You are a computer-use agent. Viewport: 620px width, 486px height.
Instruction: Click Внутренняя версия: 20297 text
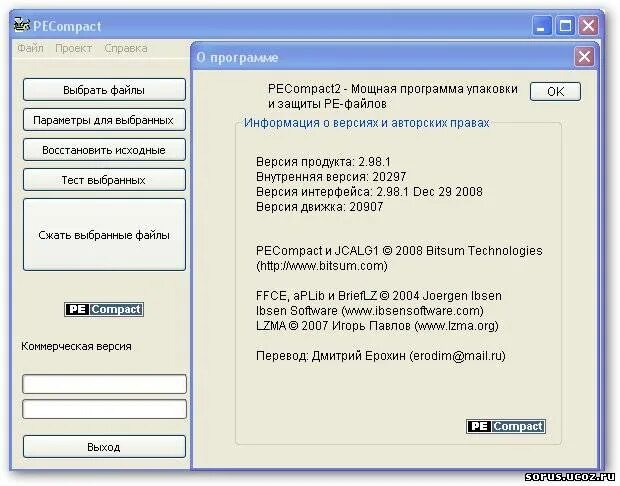(x=331, y=177)
